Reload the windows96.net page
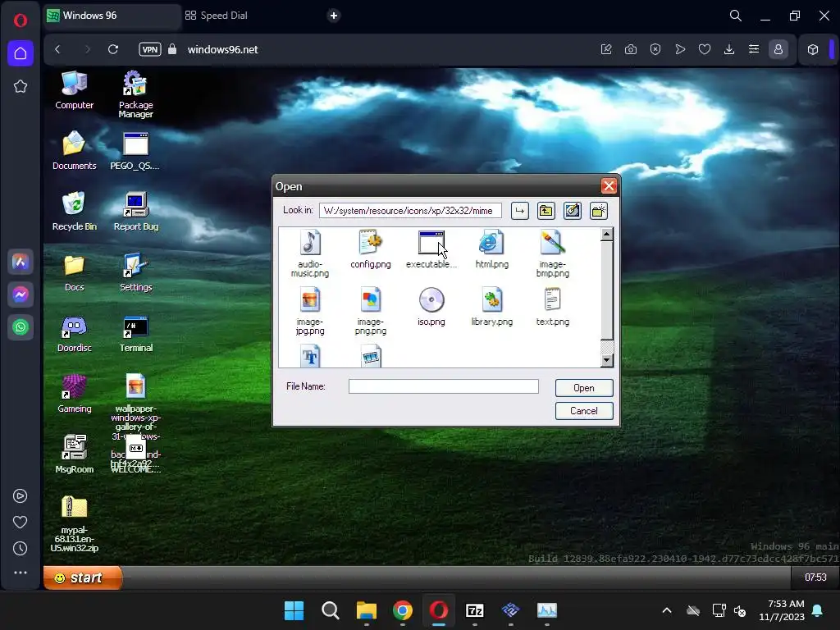840x630 pixels. tap(113, 49)
